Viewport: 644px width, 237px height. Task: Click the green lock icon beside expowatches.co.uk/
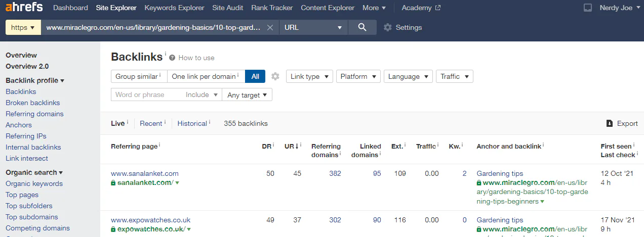113,229
